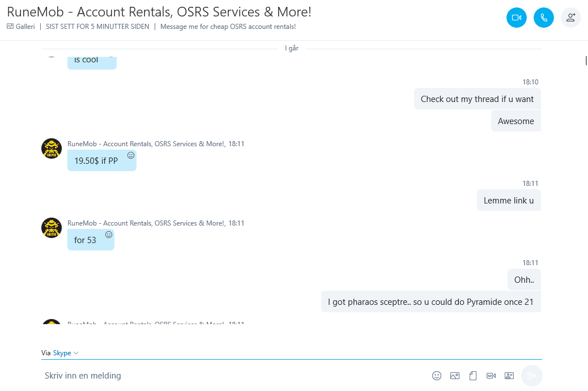Click RuneMob avatar beside '19.50$ if PP'
588x391 pixels.
pos(52,148)
